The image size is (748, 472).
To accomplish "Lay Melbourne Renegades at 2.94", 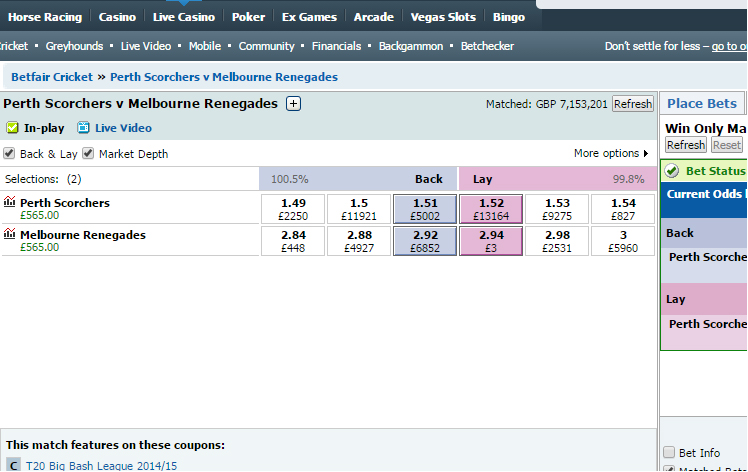I will coord(491,241).
